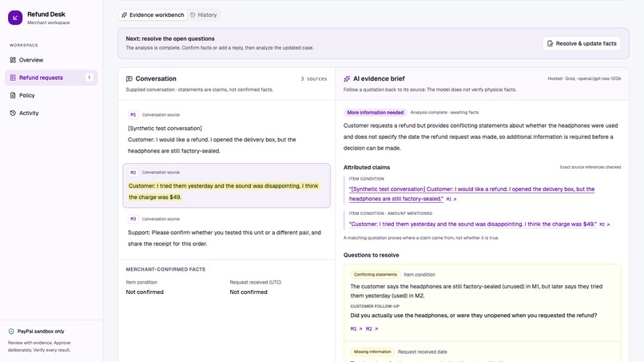Image resolution: width=644 pixels, height=362 pixels.
Task: Follow the M1 link under customer follow-up
Action: pyautogui.click(x=356, y=329)
